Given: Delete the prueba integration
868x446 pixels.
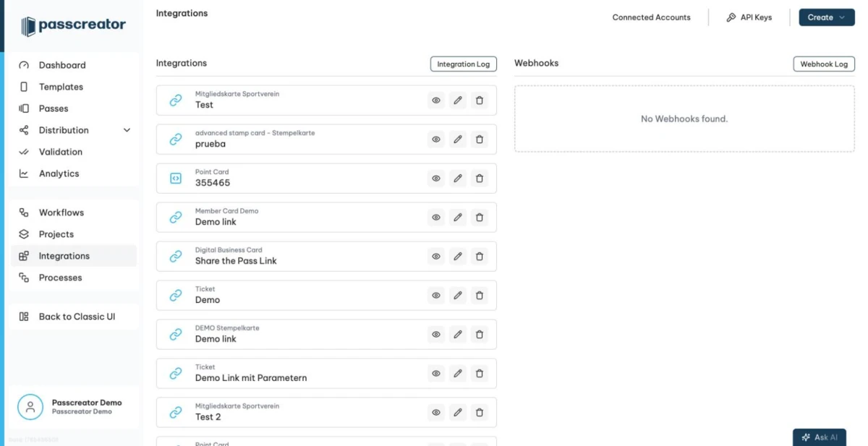Looking at the screenshot, I should coord(479,140).
